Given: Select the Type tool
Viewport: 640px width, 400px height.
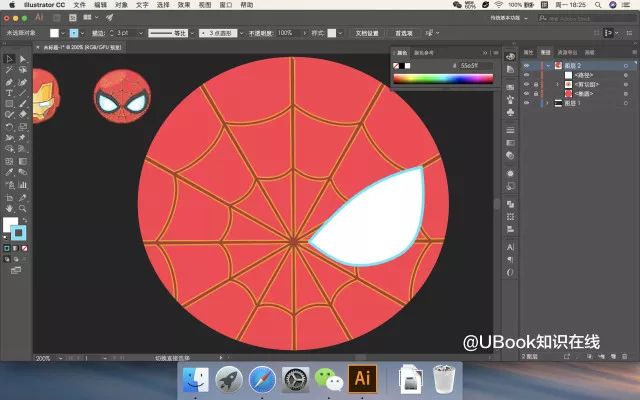Looking at the screenshot, I should (x=9, y=93).
